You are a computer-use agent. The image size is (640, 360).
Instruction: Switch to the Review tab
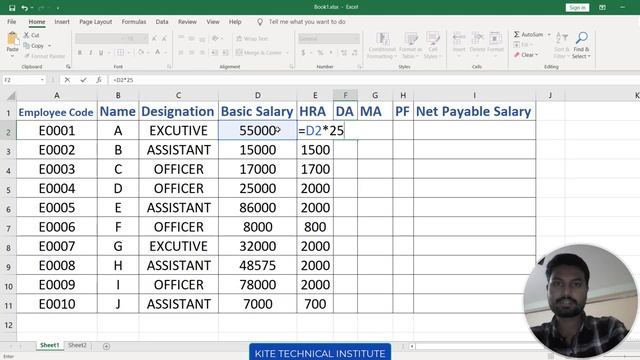click(x=187, y=22)
